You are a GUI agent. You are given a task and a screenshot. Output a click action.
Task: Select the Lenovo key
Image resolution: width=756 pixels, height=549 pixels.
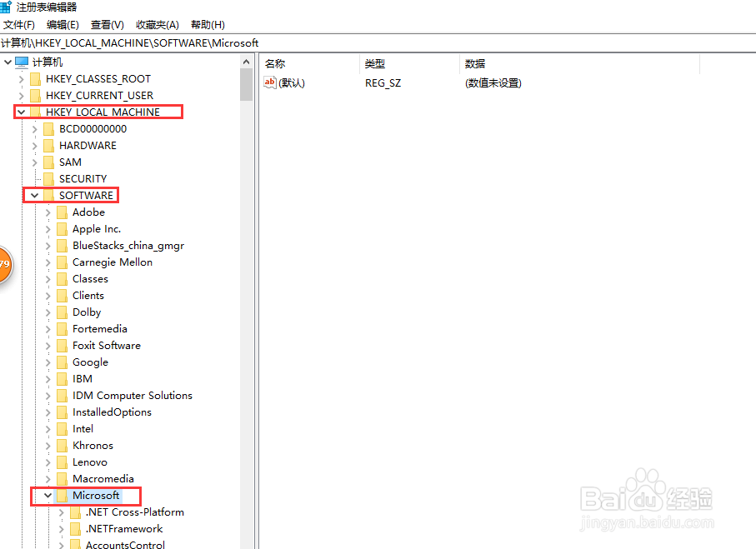tap(90, 462)
